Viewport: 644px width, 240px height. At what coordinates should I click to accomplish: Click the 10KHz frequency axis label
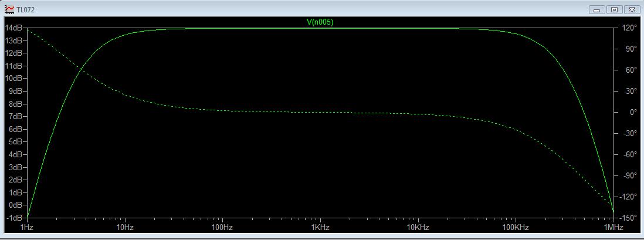(418, 228)
